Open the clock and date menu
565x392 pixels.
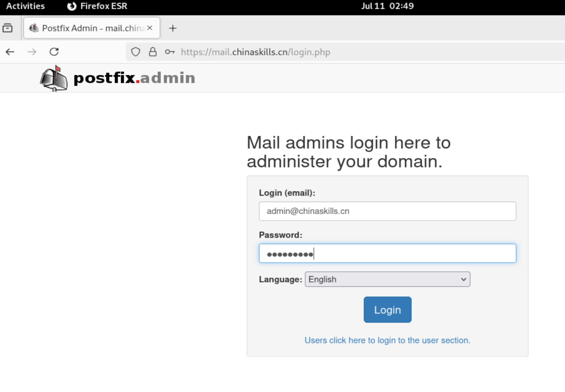pos(387,6)
